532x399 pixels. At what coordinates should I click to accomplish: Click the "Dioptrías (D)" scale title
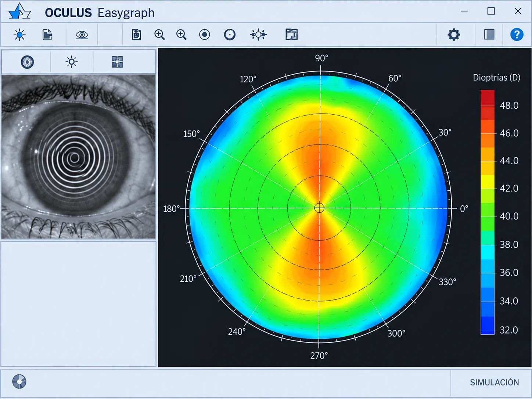click(497, 78)
